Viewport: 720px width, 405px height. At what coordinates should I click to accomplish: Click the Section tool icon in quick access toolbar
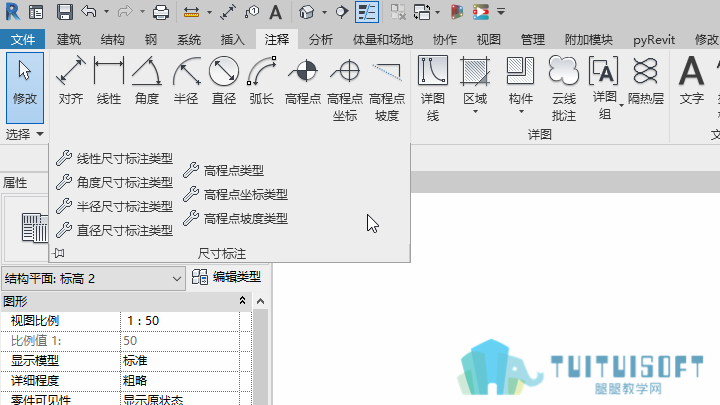(x=341, y=12)
